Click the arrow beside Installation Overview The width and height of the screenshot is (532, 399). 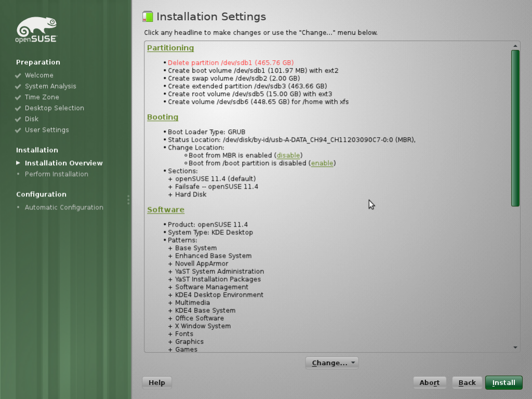[17, 163]
